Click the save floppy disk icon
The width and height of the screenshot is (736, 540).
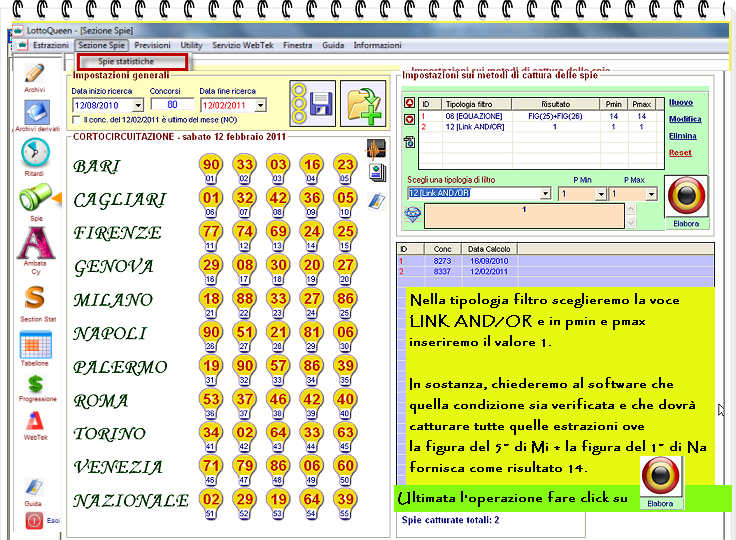tap(313, 103)
